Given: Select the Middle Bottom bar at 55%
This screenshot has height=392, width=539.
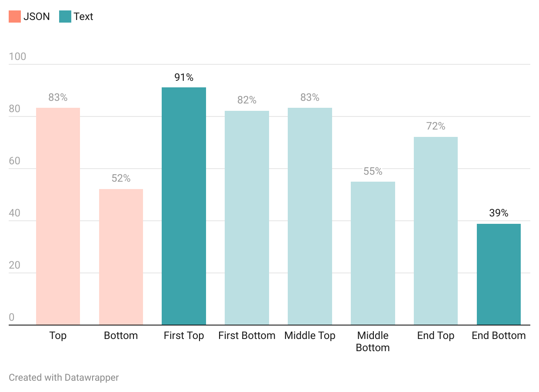Looking at the screenshot, I should point(373,253).
